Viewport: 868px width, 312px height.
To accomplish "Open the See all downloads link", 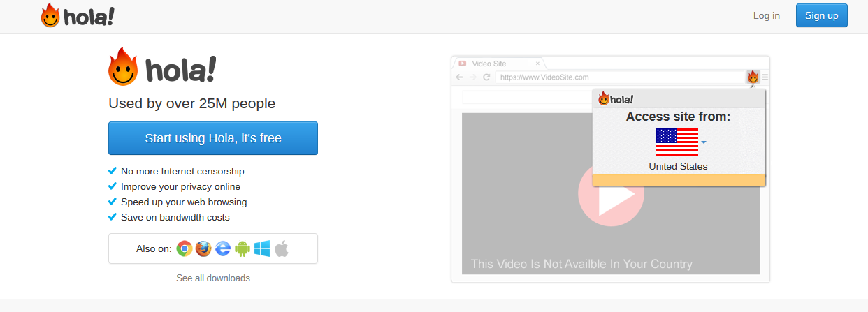I will (x=213, y=278).
